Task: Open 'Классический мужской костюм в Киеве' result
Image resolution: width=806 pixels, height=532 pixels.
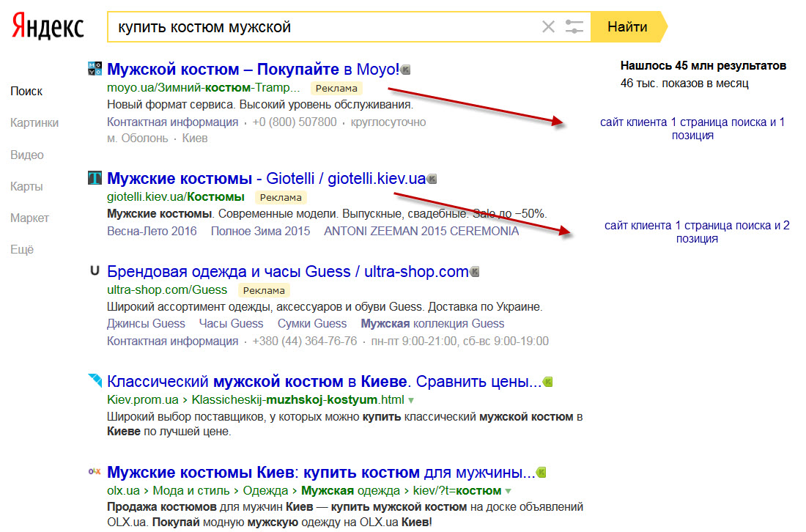Action: (324, 382)
